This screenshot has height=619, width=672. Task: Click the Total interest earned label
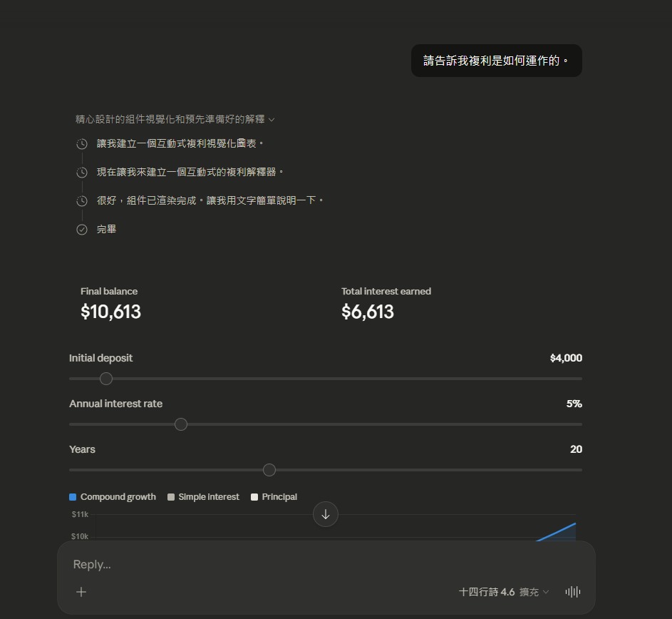386,291
